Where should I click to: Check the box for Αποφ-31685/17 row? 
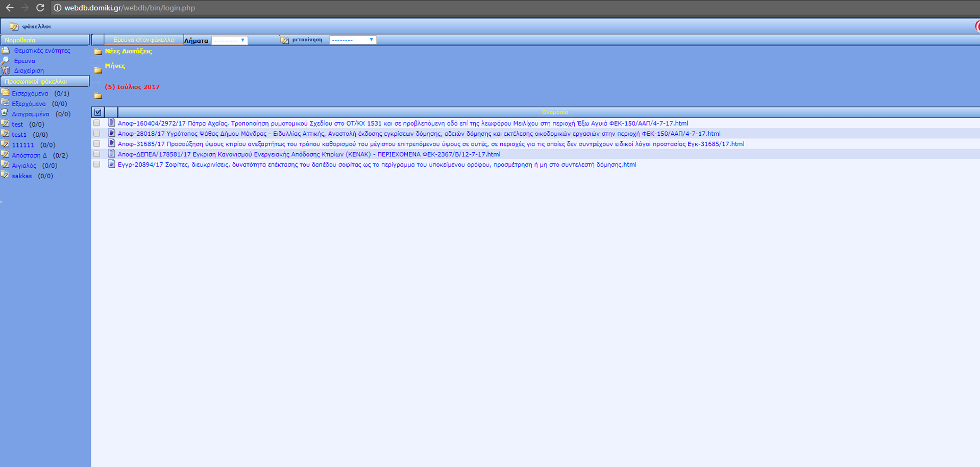(96, 144)
